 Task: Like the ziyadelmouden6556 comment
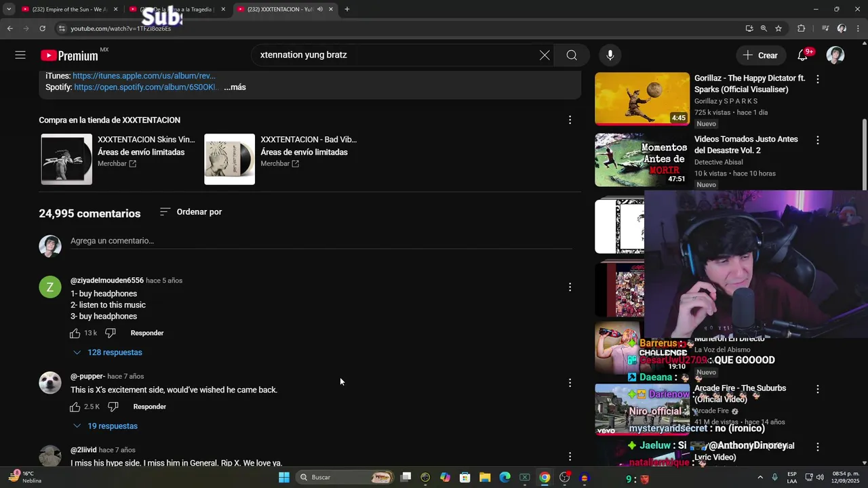click(75, 333)
